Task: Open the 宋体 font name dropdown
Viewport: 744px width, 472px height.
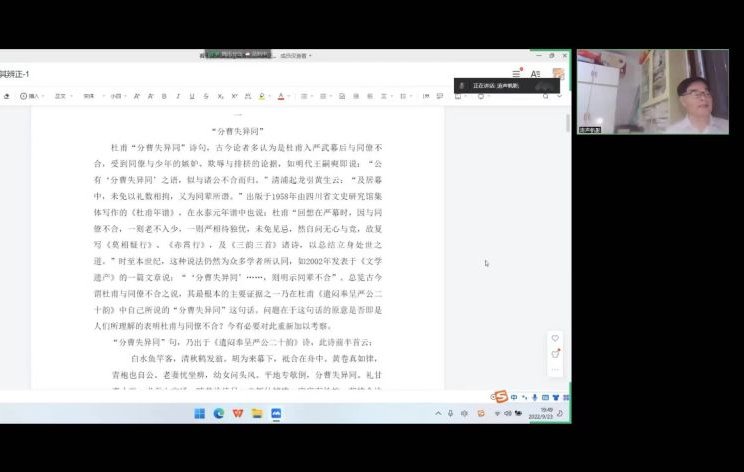Action: pyautogui.click(x=90, y=96)
